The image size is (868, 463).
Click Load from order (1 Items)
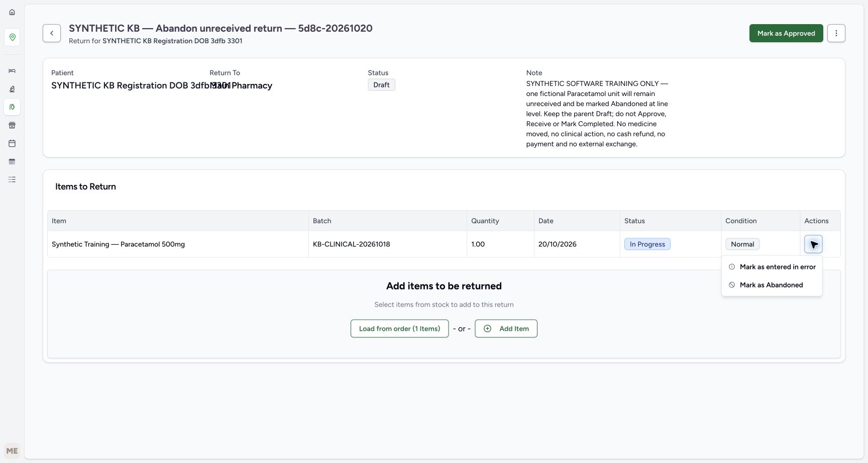[x=399, y=329]
